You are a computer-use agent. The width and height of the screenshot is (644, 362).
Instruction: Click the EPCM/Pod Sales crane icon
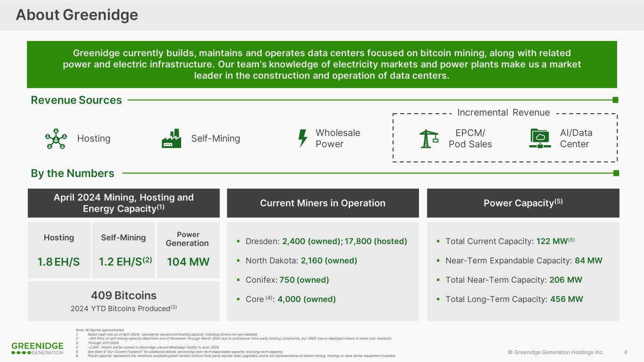tap(429, 139)
